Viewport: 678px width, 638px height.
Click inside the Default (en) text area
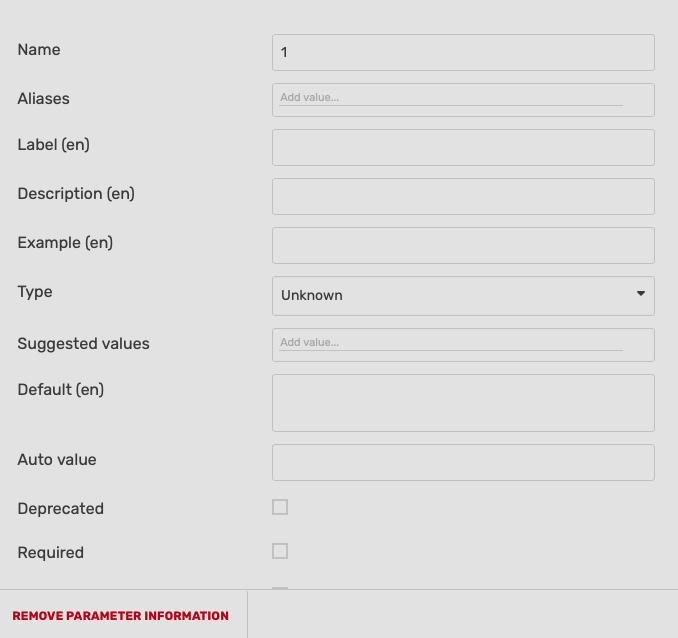point(463,403)
